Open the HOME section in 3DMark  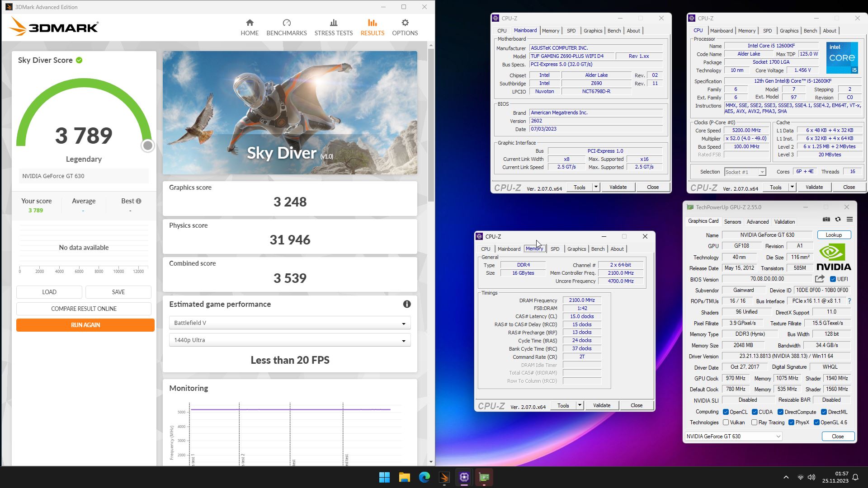[250, 28]
